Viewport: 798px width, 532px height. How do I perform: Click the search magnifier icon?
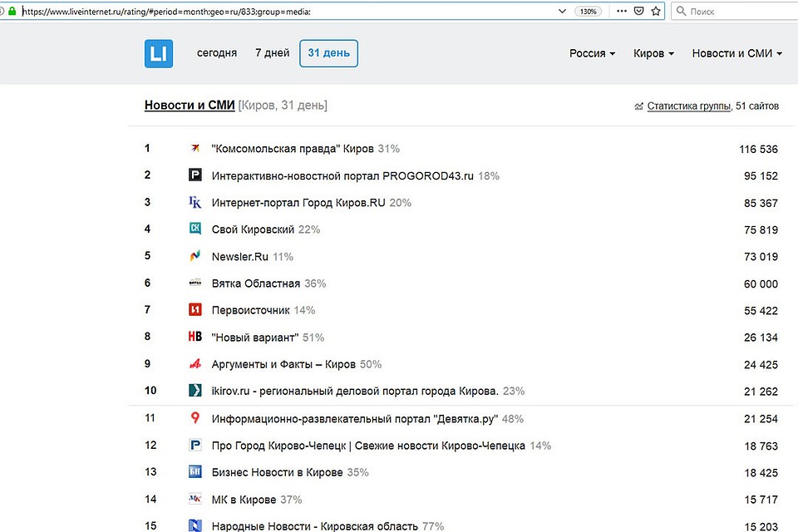coord(681,11)
